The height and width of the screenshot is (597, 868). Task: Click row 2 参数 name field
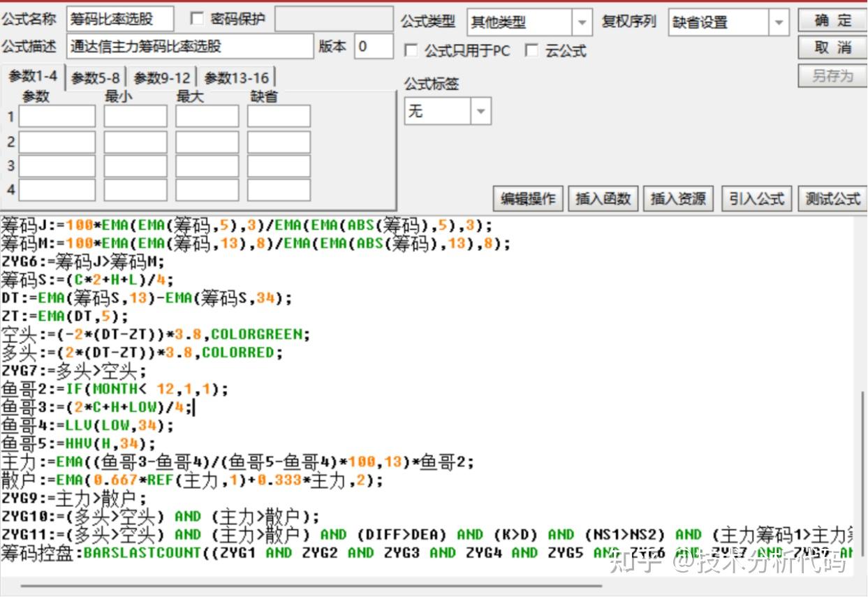coord(57,142)
